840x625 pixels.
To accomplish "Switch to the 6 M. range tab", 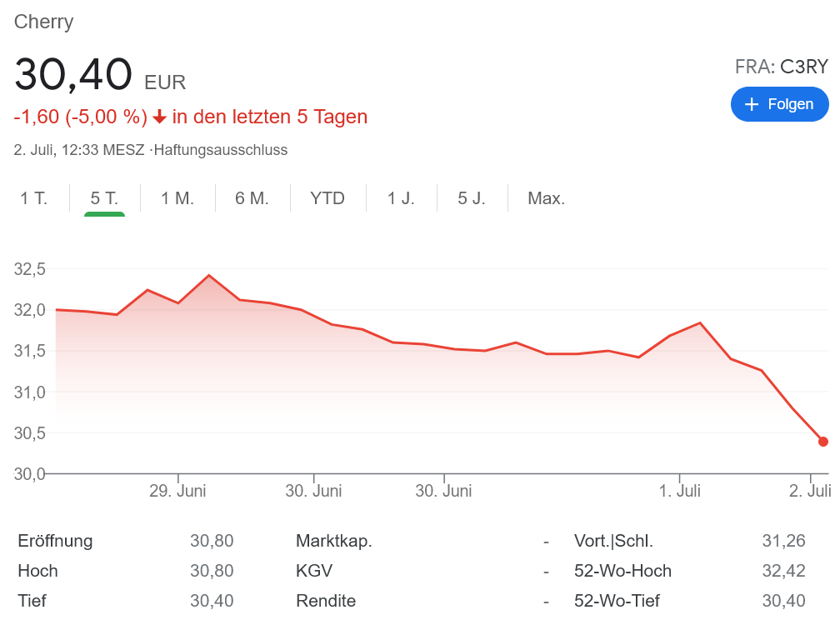I will [252, 199].
